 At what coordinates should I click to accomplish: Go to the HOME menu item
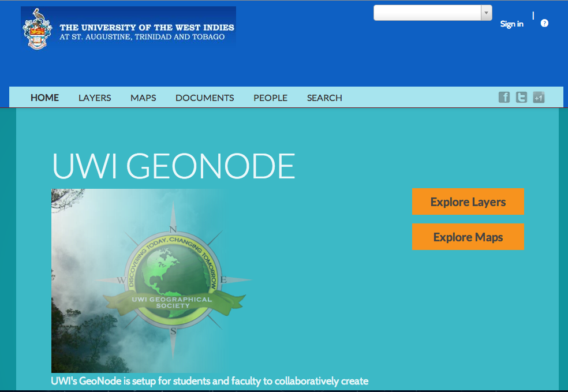tap(44, 98)
